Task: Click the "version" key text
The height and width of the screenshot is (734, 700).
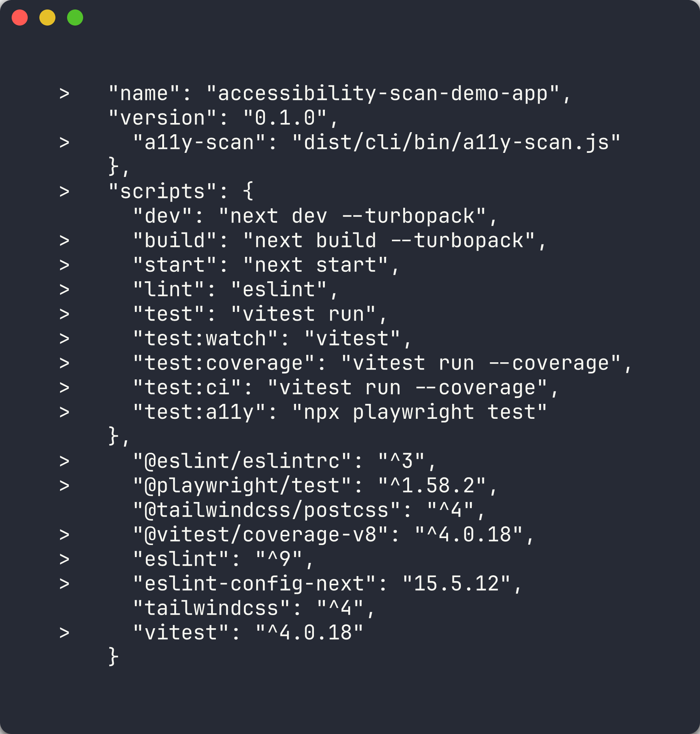Action: point(163,118)
